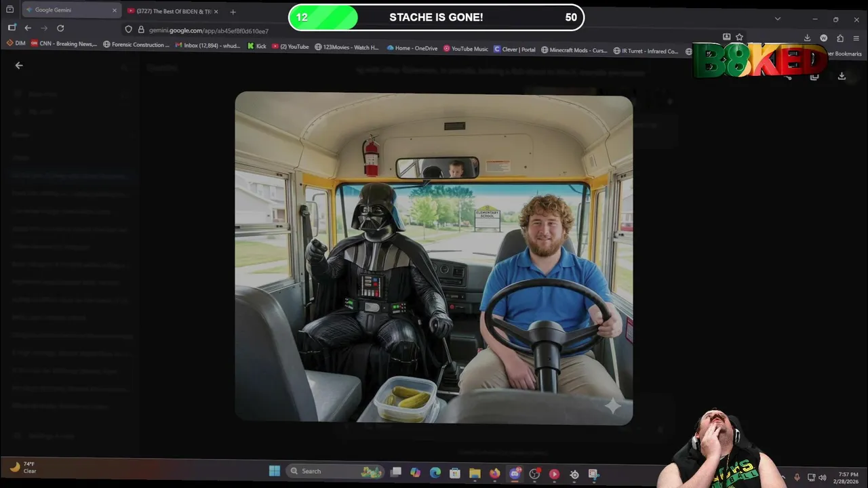The width and height of the screenshot is (868, 488).
Task: Open the Downloads panel in the toolbar
Action: tap(807, 38)
